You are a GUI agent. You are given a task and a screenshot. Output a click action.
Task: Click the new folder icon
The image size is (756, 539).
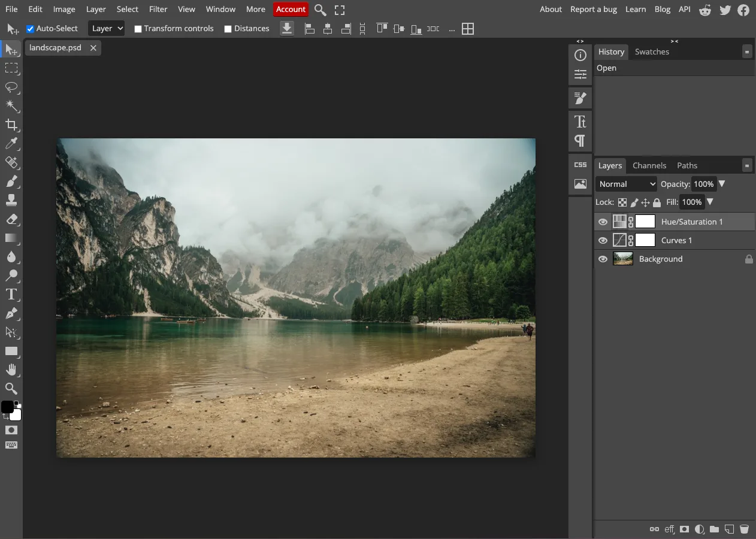coord(714,529)
